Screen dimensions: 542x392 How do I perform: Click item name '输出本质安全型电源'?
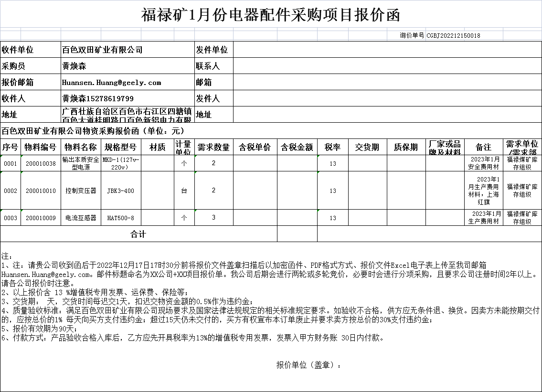[x=81, y=163]
